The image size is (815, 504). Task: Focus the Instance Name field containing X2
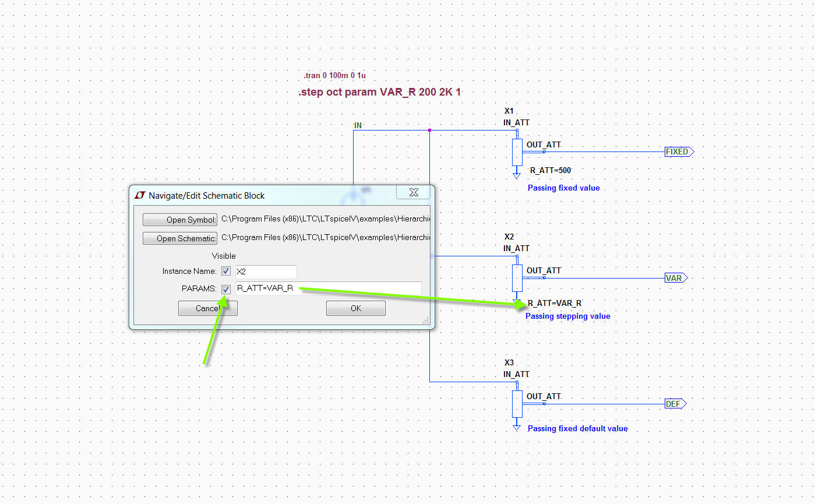[x=266, y=272]
